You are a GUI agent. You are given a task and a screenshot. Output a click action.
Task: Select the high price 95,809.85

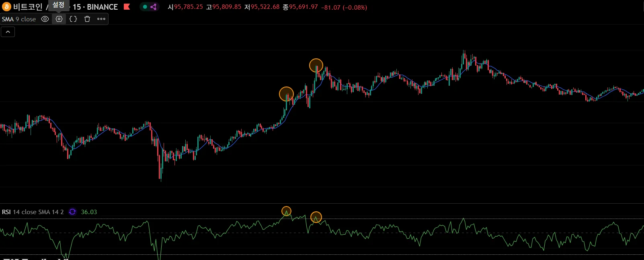point(227,7)
